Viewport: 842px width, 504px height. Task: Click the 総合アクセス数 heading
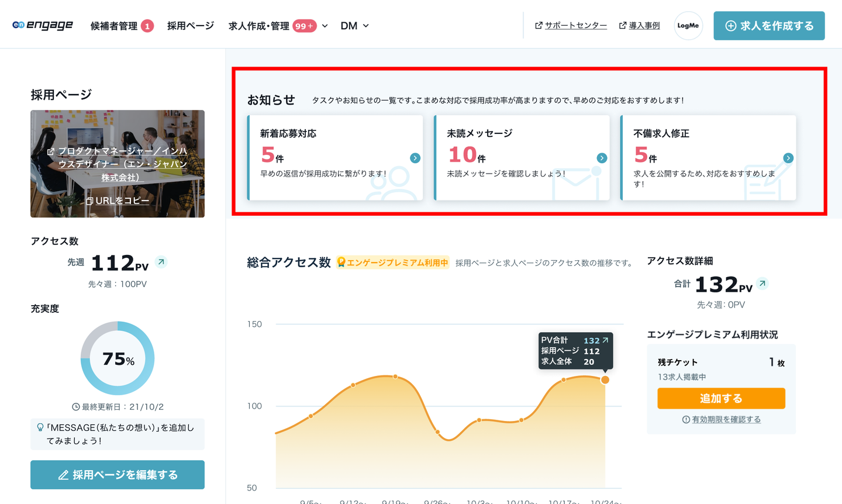(x=289, y=263)
